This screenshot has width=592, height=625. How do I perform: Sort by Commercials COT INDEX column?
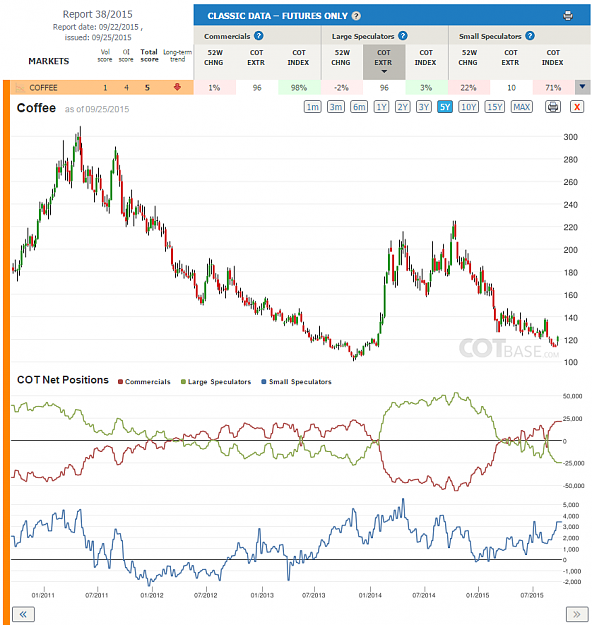(x=299, y=58)
